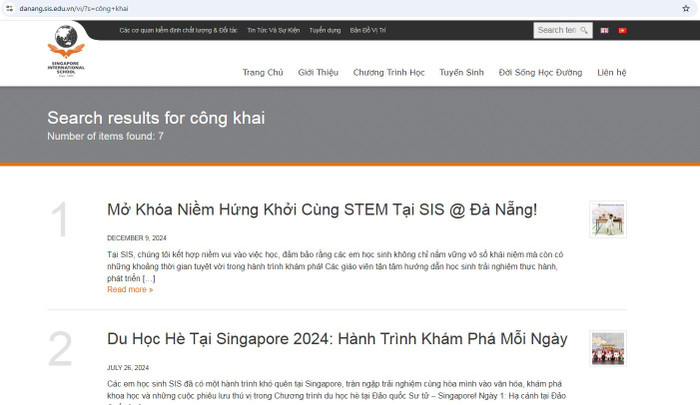
Task: Click the date JULY 26, 2024
Action: [128, 367]
